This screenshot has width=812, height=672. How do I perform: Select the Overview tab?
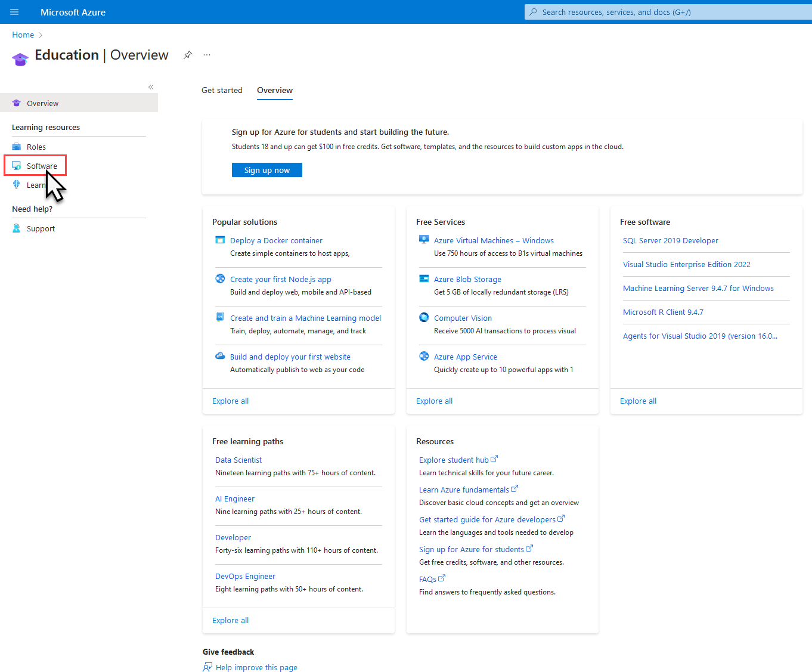[x=275, y=91]
